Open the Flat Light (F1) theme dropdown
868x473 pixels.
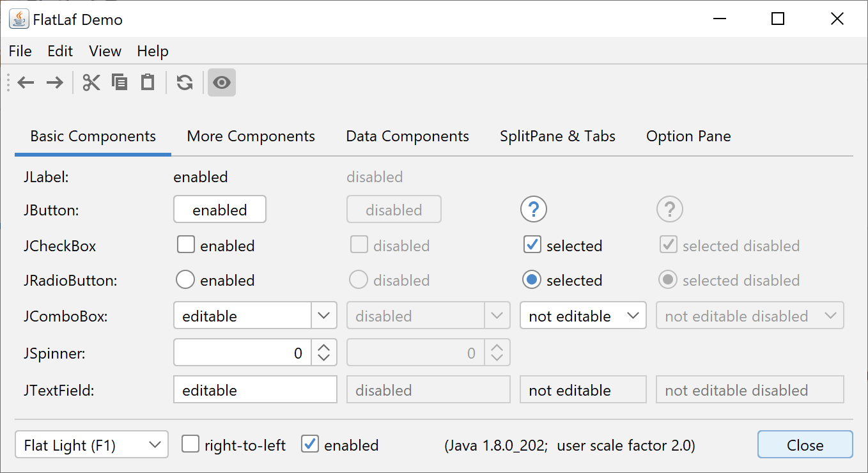(x=91, y=445)
